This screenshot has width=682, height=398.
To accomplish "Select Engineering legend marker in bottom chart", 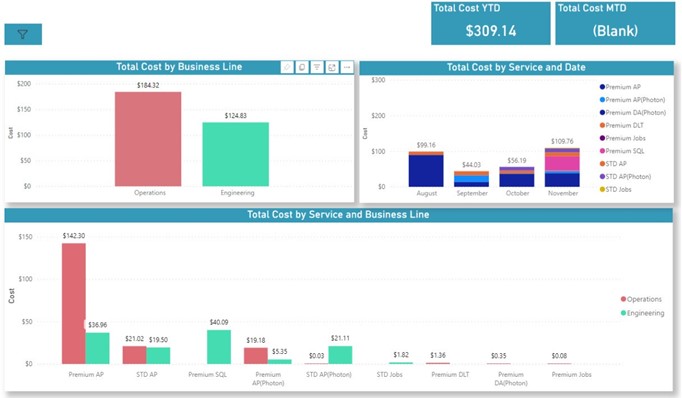I will point(623,313).
